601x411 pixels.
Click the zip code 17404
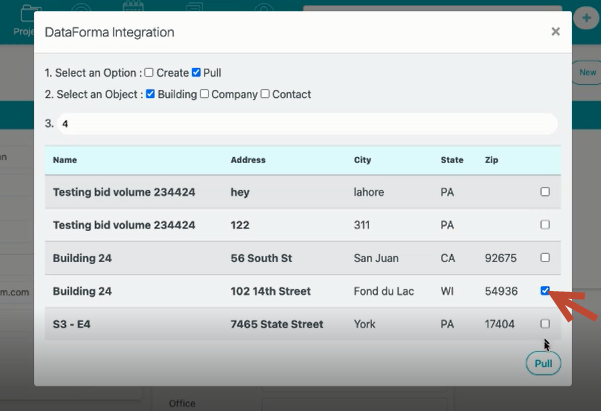point(499,324)
